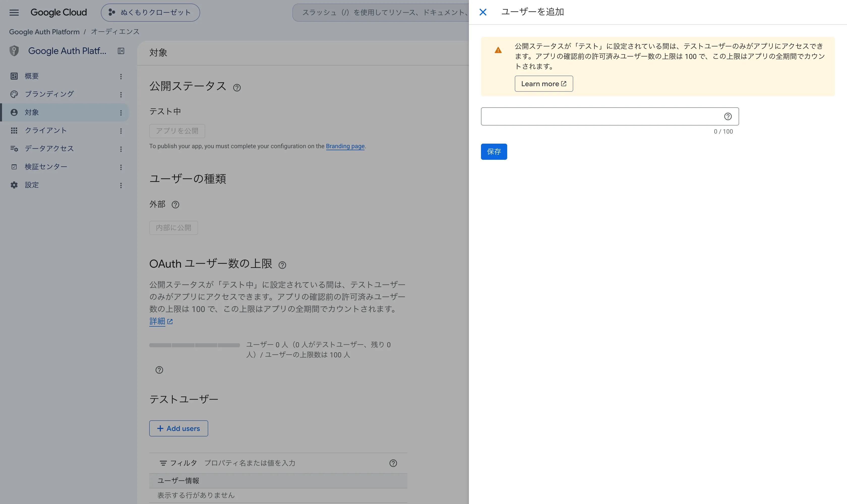Click the 検証センター checkbox icon
The width and height of the screenshot is (847, 504).
click(x=14, y=167)
